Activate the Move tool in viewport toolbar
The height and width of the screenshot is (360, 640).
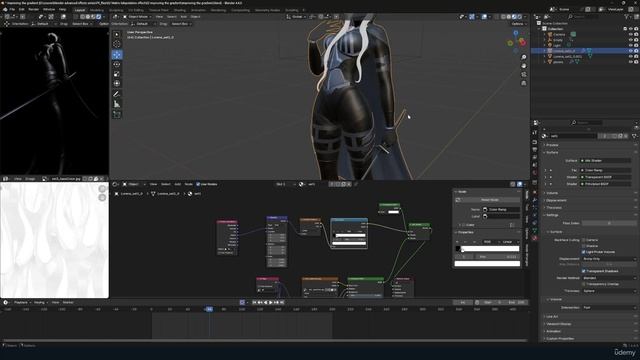(117, 55)
